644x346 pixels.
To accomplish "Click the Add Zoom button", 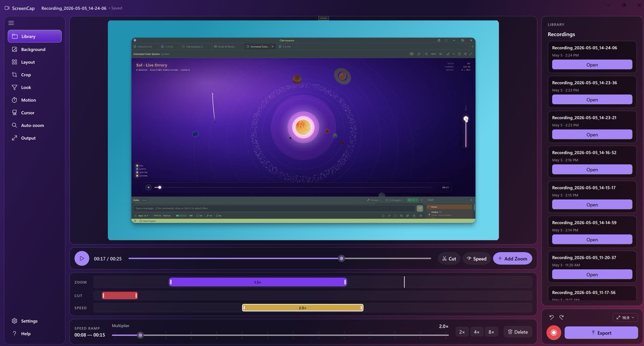I will pyautogui.click(x=513, y=258).
